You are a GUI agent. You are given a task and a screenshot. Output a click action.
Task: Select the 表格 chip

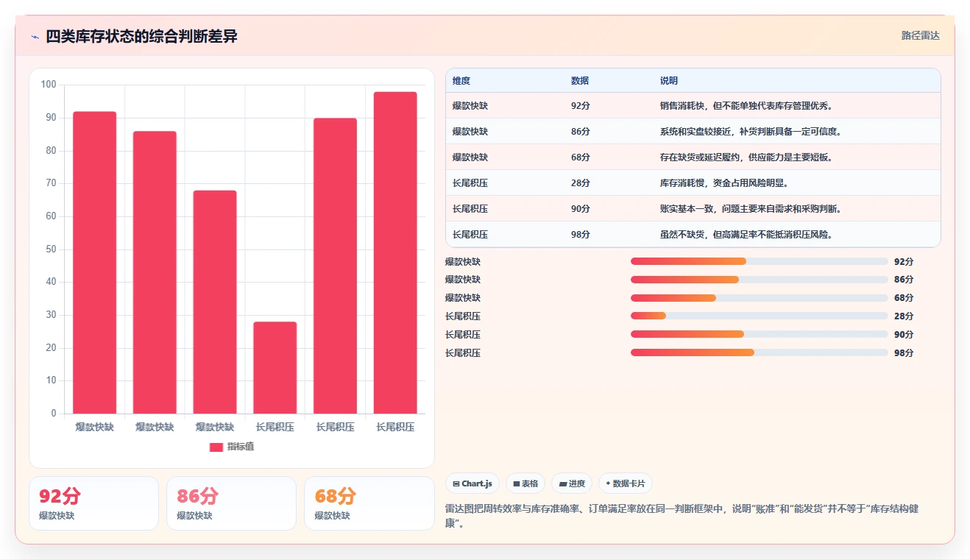[x=525, y=483]
